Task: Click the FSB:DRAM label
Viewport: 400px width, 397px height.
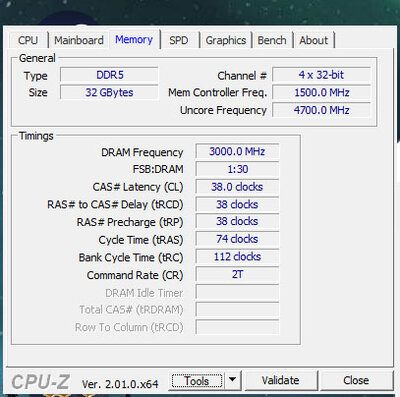Action: tap(158, 169)
